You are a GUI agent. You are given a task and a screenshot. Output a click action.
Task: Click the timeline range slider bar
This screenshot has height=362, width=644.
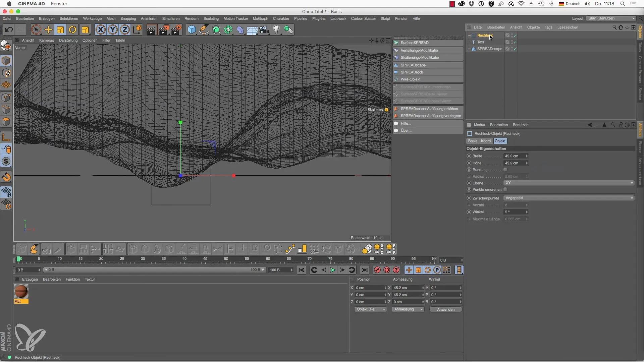coord(155,270)
